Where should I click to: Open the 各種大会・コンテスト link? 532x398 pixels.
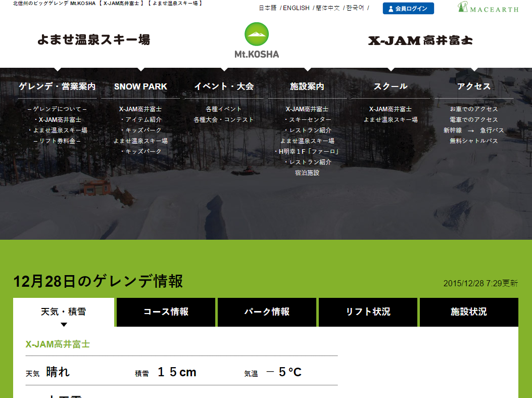[x=224, y=119]
